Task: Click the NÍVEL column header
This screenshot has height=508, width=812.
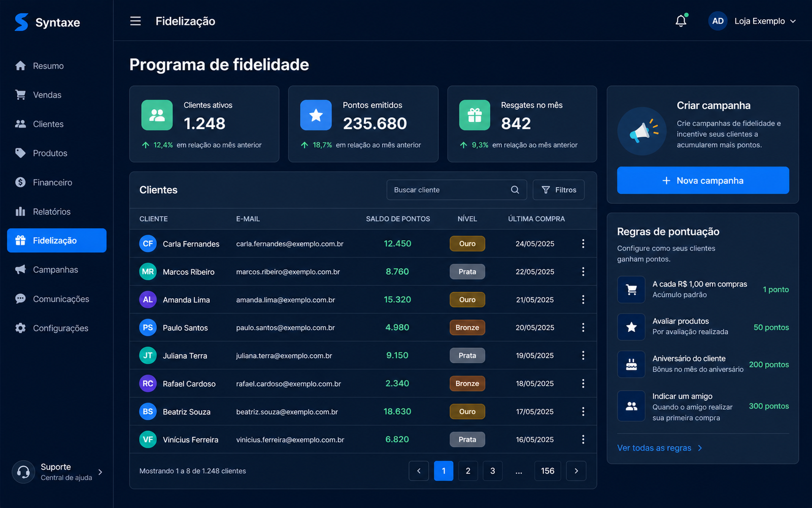Action: (x=467, y=219)
